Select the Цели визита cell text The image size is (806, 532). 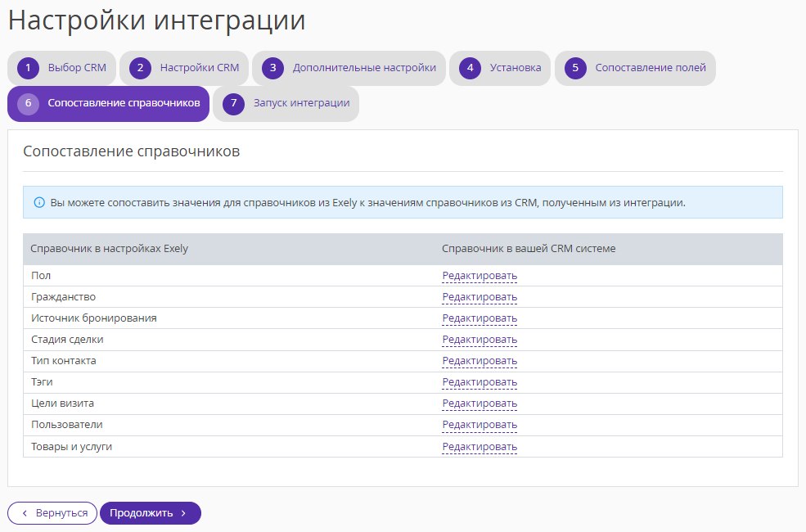pos(63,404)
